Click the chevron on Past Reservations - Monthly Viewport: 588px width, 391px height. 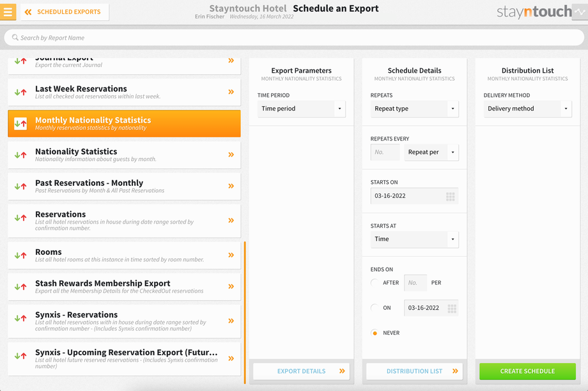(231, 186)
